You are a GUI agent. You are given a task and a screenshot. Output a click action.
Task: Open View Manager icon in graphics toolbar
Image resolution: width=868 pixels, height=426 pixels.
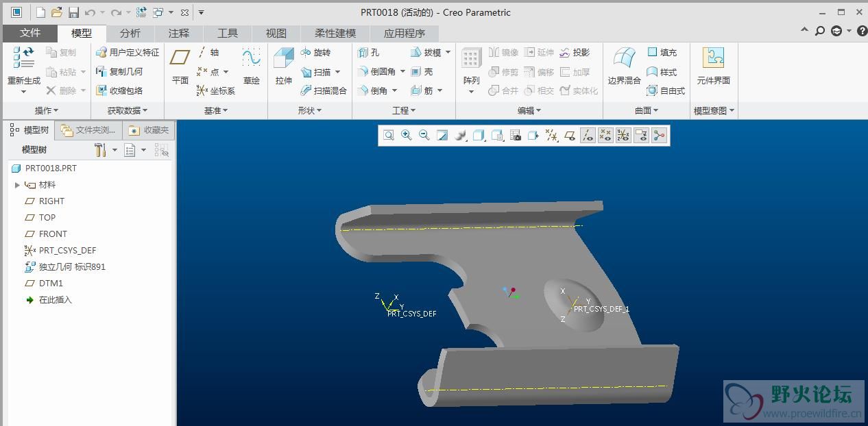pyautogui.click(x=516, y=136)
